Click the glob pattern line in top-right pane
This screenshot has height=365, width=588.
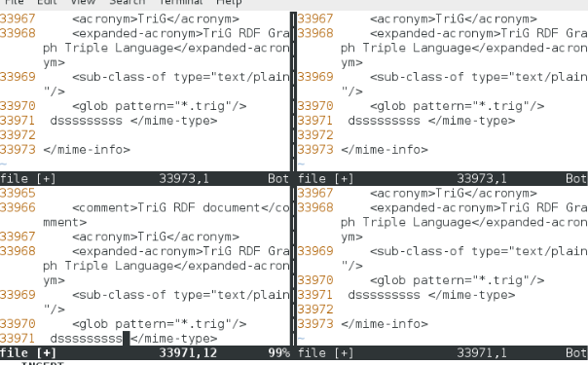[458, 106]
